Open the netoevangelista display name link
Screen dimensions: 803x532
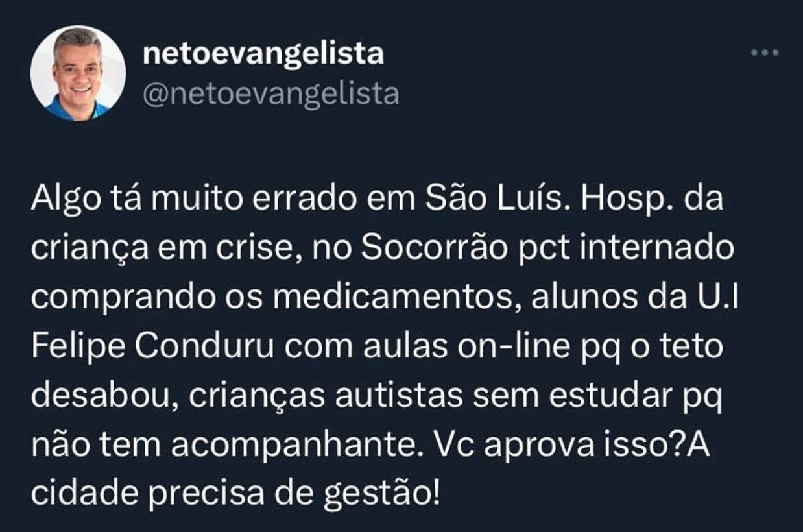coord(263,54)
